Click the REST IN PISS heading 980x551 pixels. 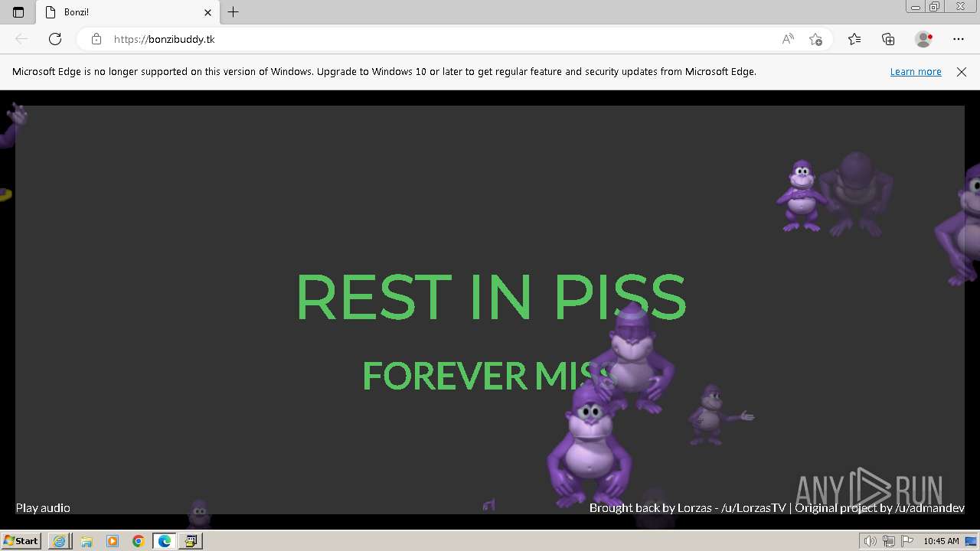(491, 297)
